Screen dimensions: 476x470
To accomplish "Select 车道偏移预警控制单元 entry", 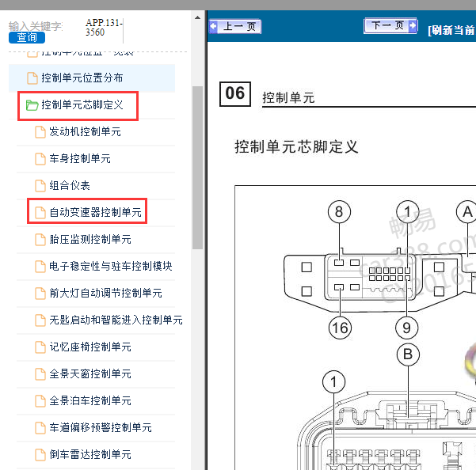I will 101,427.
